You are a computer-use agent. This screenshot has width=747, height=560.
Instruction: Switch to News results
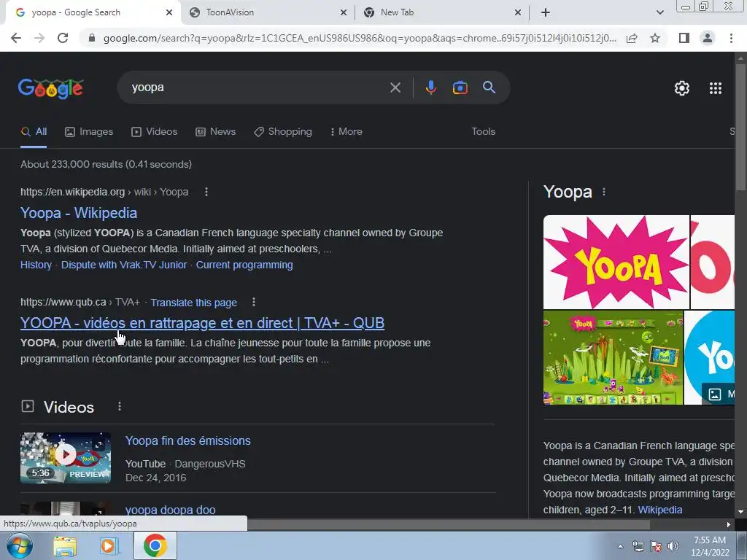click(216, 131)
